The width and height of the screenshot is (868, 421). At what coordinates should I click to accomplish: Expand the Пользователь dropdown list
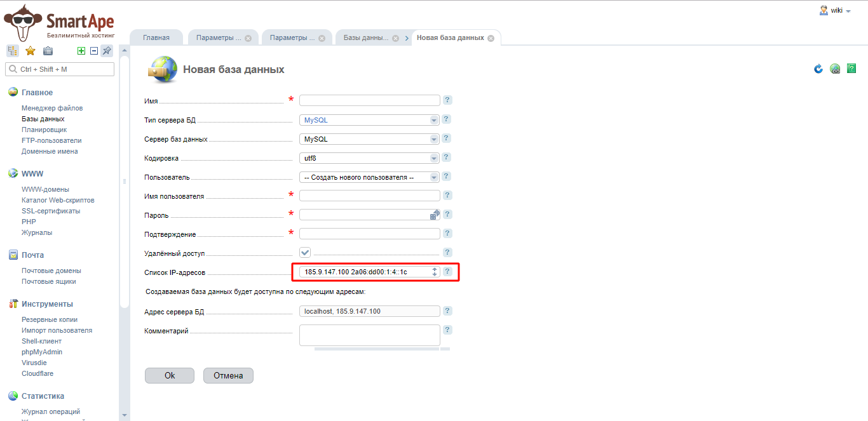[x=370, y=177]
